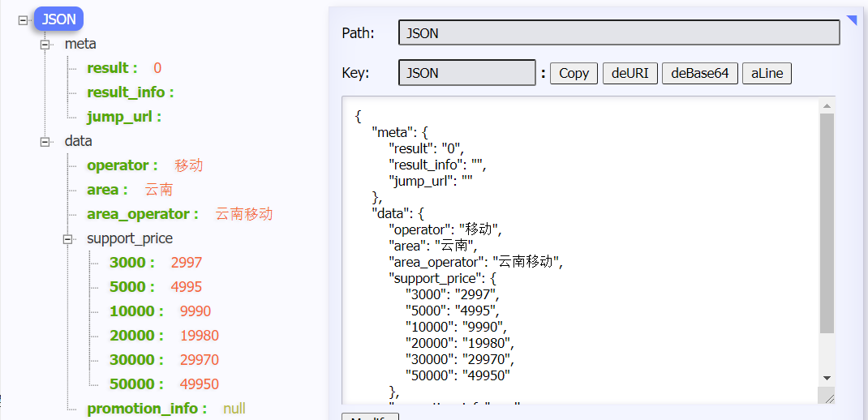Image resolution: width=868 pixels, height=420 pixels.
Task: Click the 云南 area value
Action: 159,190
